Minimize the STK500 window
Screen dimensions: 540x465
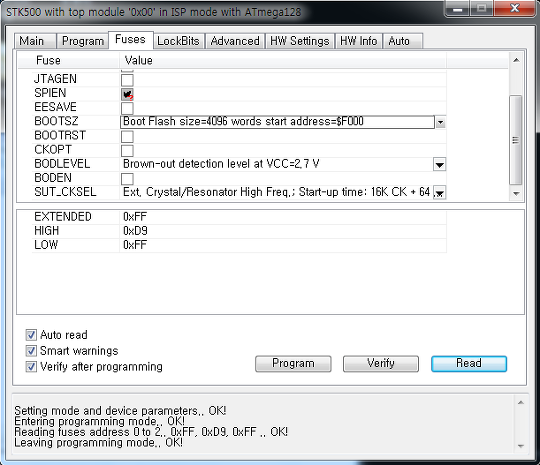coord(457,9)
